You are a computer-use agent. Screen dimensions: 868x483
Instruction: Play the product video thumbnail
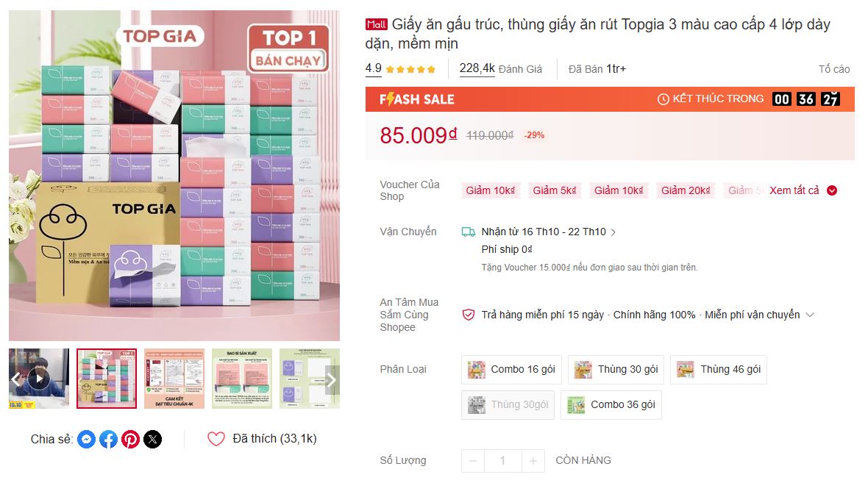pos(39,379)
